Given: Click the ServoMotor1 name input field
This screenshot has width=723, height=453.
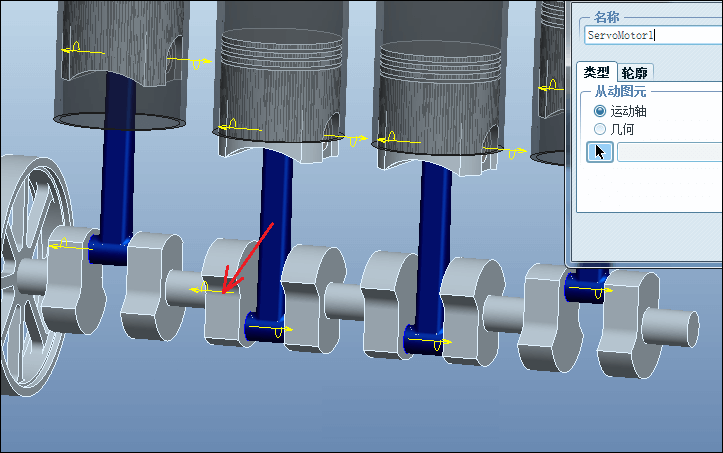Looking at the screenshot, I should click(653, 35).
